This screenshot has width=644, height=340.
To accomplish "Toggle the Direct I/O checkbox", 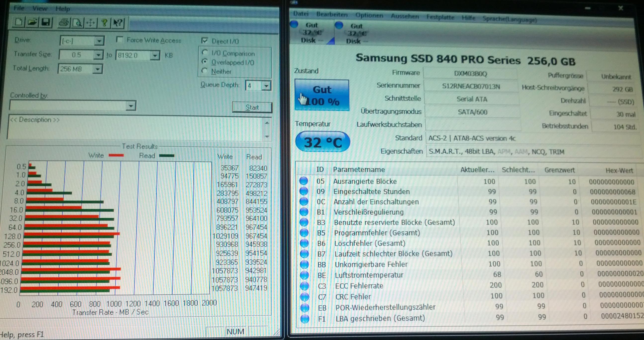I will point(205,41).
